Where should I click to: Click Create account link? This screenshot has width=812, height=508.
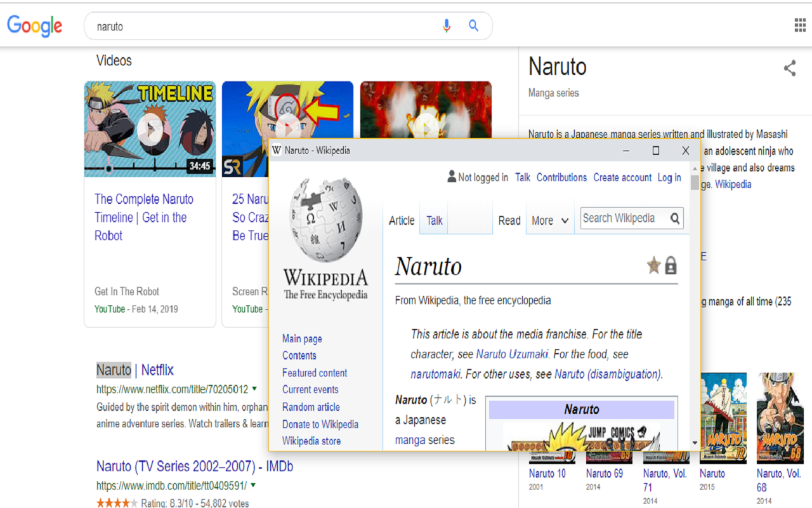click(622, 177)
